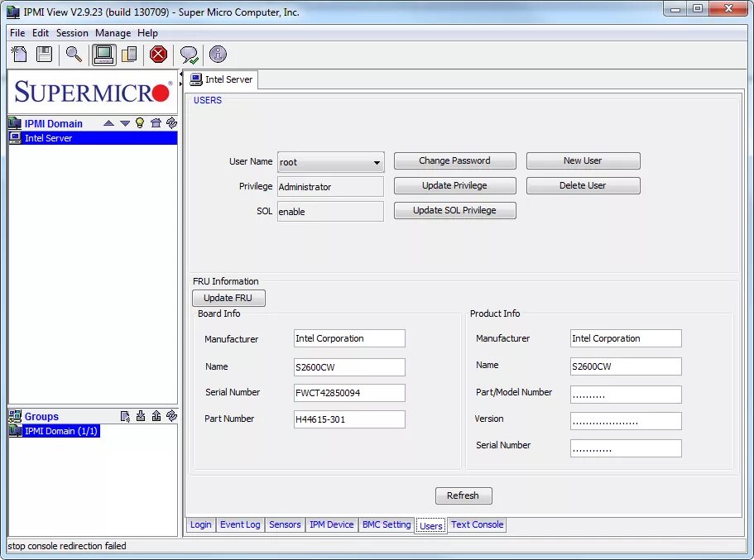Click the Product Info Manufacturer field
The image size is (754, 560).
tap(626, 338)
